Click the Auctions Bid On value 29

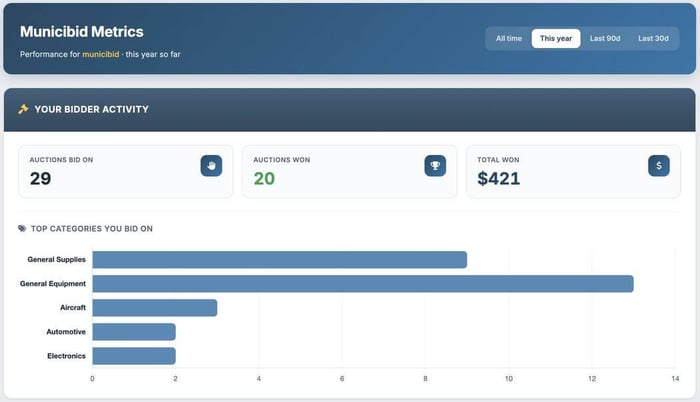click(x=40, y=179)
